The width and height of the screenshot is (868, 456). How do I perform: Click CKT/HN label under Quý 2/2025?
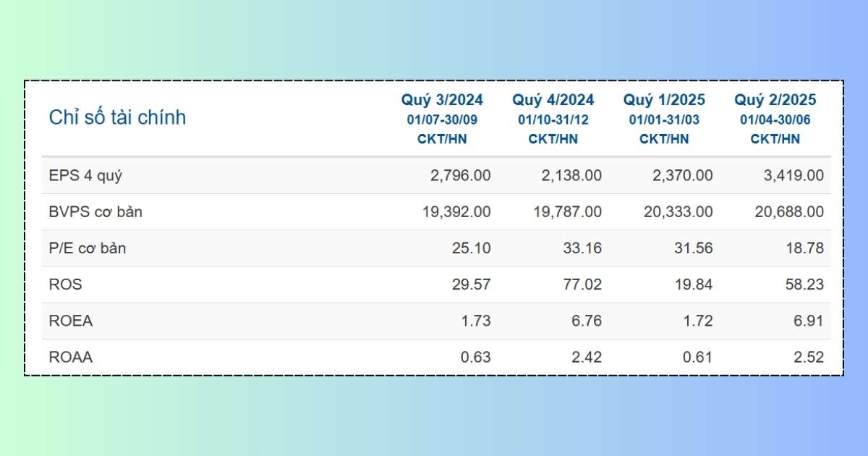tap(775, 139)
